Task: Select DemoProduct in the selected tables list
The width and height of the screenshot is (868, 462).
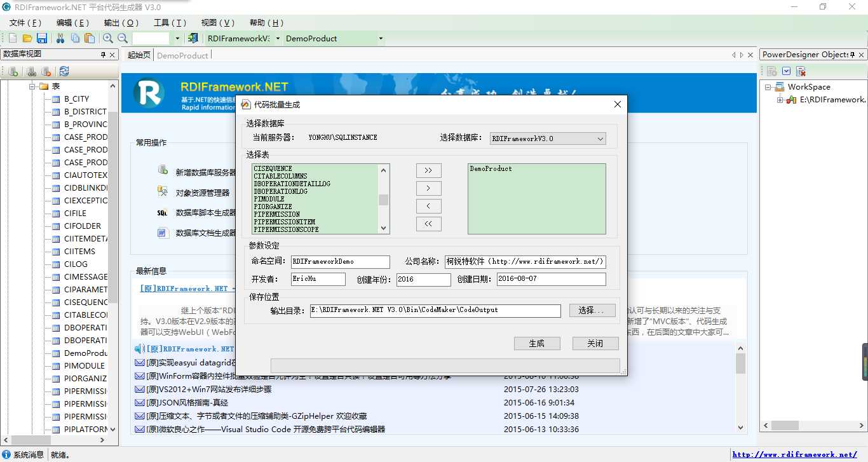Action: coord(491,168)
